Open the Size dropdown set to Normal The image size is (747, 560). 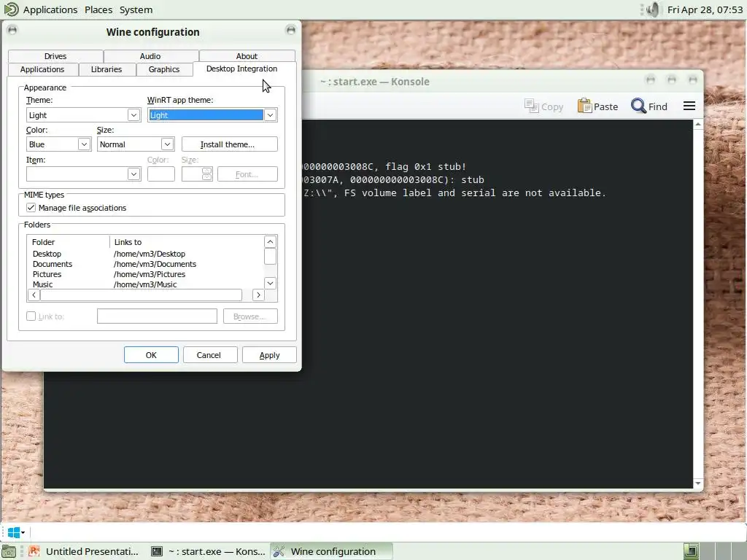tap(136, 144)
